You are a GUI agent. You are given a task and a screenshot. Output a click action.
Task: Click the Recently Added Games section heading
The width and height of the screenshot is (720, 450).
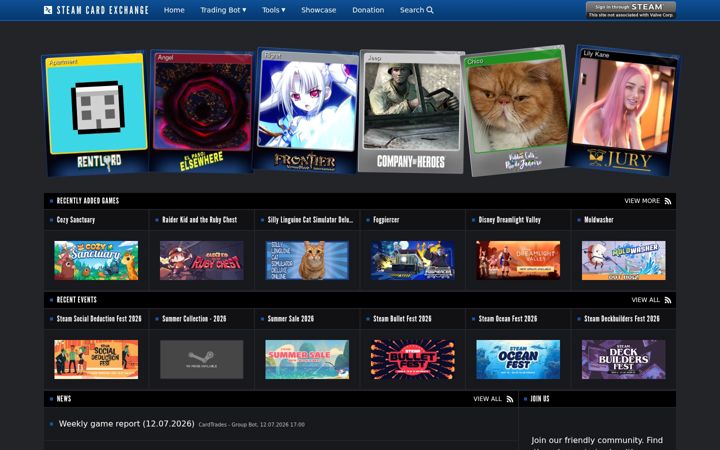[x=88, y=201]
